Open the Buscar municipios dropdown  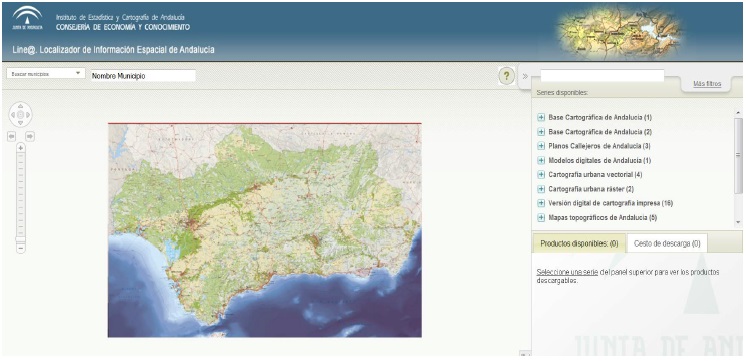click(x=46, y=74)
